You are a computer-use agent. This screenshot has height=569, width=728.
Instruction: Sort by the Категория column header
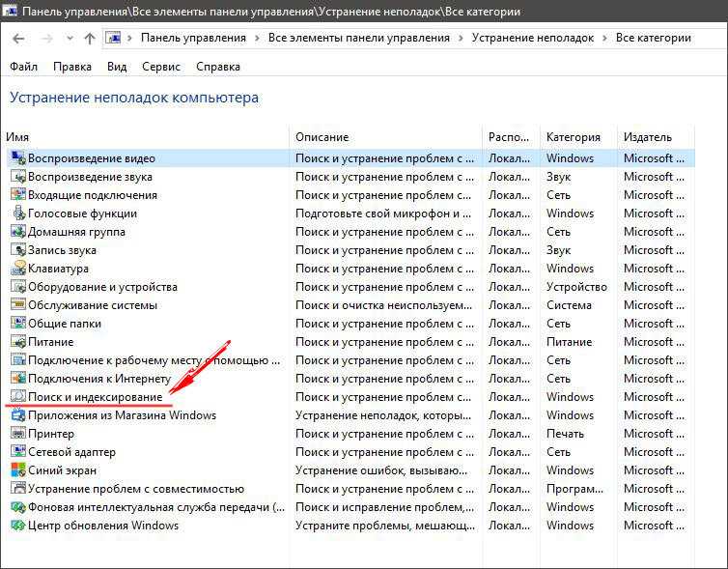574,137
